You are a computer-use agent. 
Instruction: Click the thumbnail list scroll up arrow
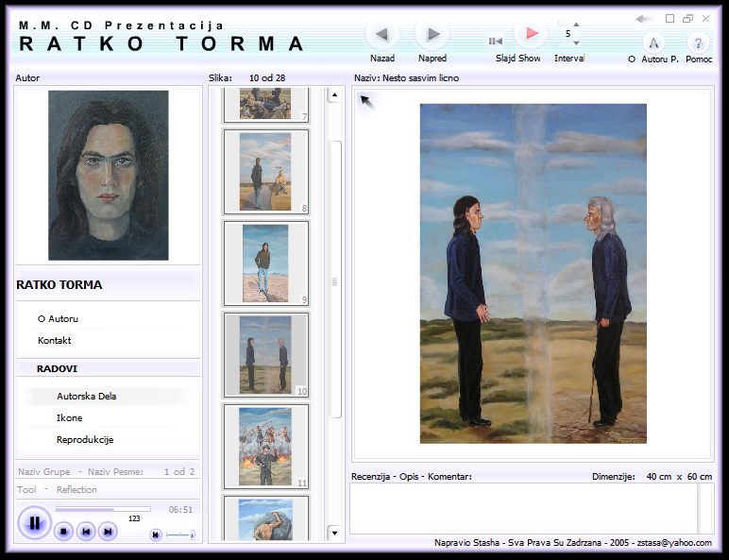334,95
